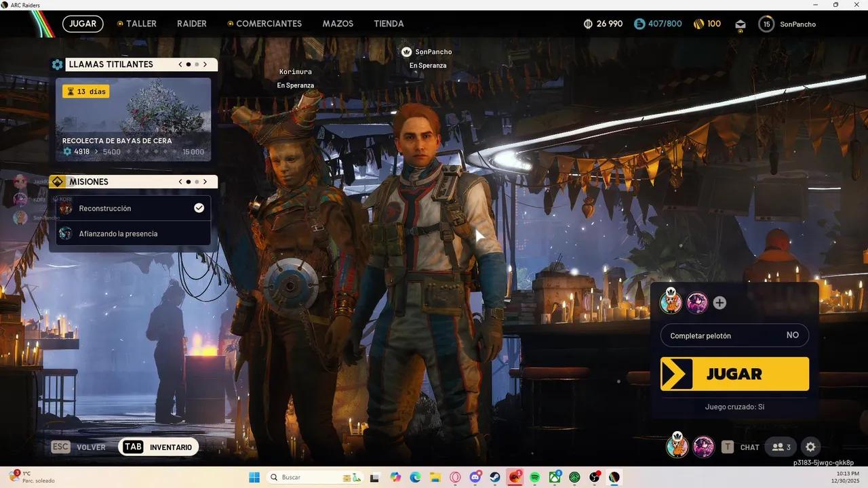Screen dimensions: 868x488
Task: Toggle Completar pelotón from NO
Action: coord(792,335)
